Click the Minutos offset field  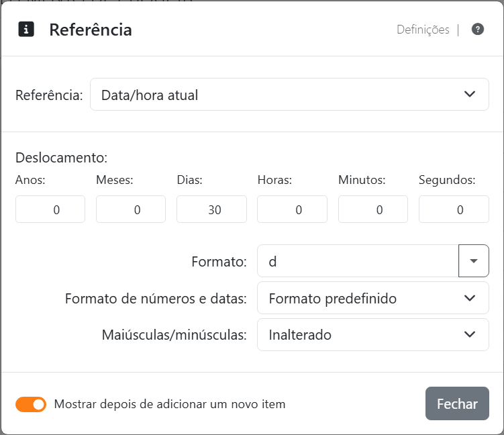click(373, 209)
